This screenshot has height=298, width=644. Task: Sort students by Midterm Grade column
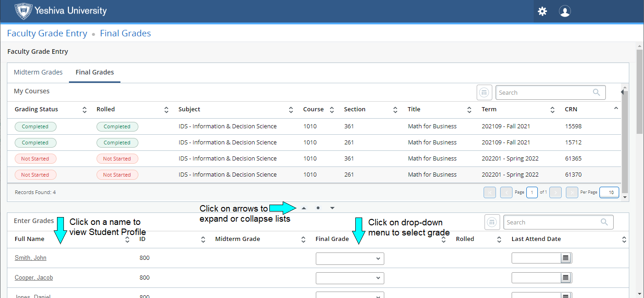coord(303,240)
